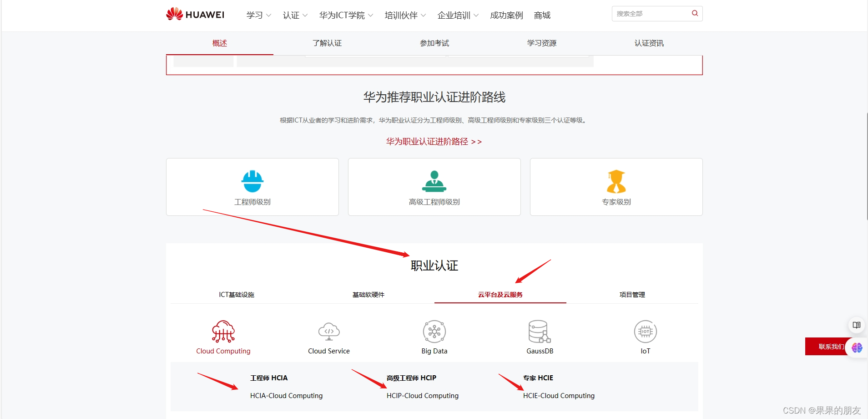The width and height of the screenshot is (868, 419).
Task: Click the 工程师 HCIA heading
Action: tap(269, 378)
